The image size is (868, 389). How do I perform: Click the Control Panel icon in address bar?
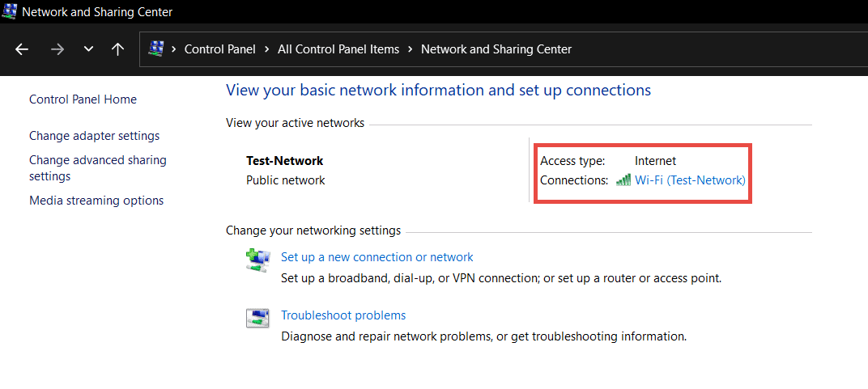(156, 49)
